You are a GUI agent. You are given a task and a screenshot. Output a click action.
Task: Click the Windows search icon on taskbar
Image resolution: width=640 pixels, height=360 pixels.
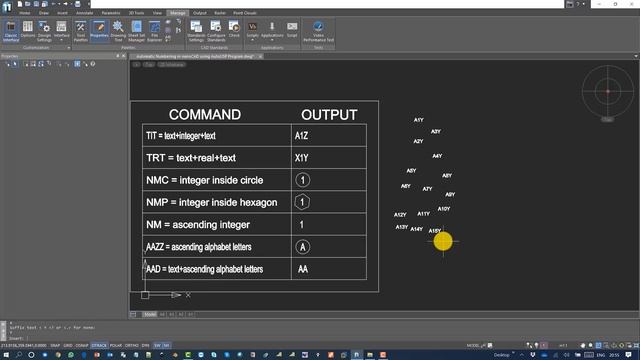[x=19, y=355]
